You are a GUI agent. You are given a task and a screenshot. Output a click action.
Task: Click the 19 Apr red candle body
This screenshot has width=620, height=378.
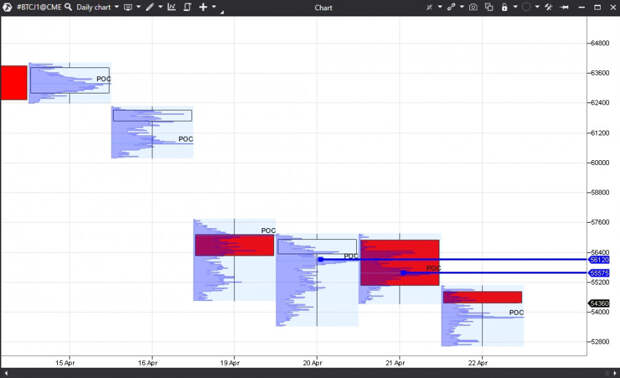pos(234,245)
